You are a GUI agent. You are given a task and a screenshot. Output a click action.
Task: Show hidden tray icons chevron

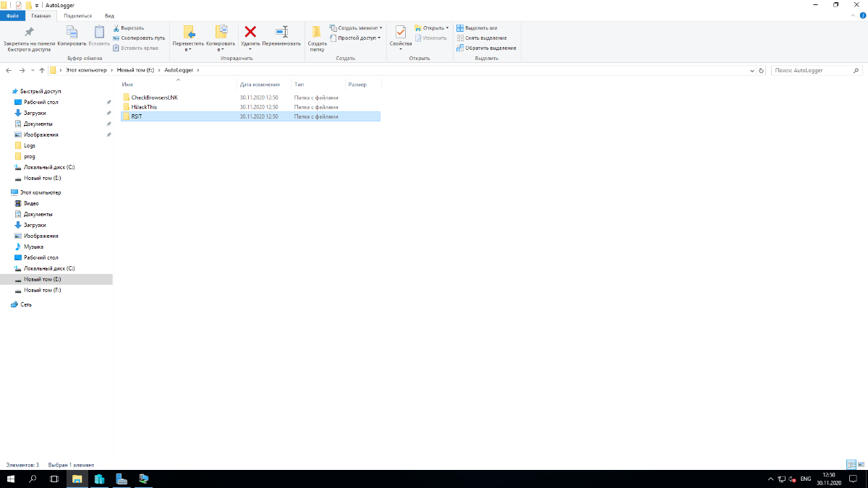(770, 479)
